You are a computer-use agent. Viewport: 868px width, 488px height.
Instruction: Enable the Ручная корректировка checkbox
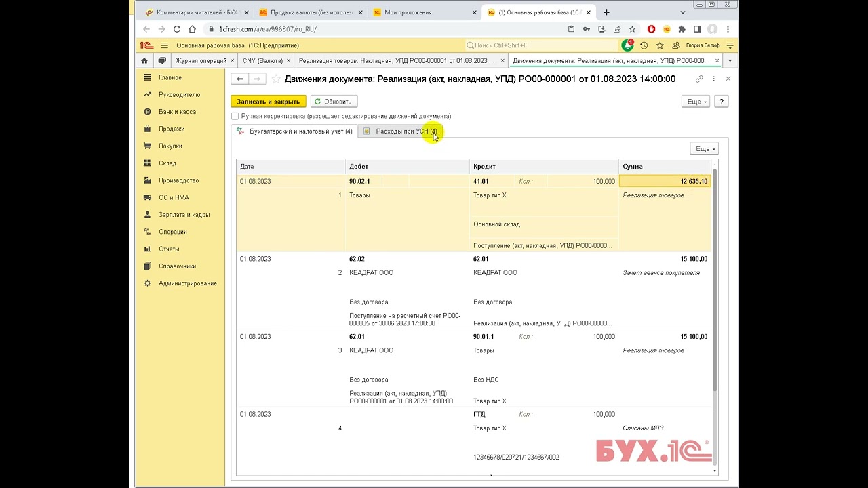(x=235, y=116)
